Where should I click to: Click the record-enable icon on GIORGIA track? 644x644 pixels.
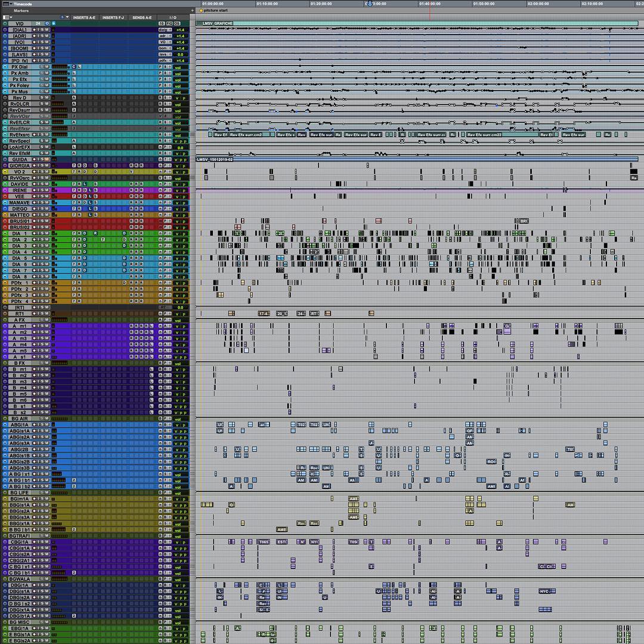[x=34, y=165]
